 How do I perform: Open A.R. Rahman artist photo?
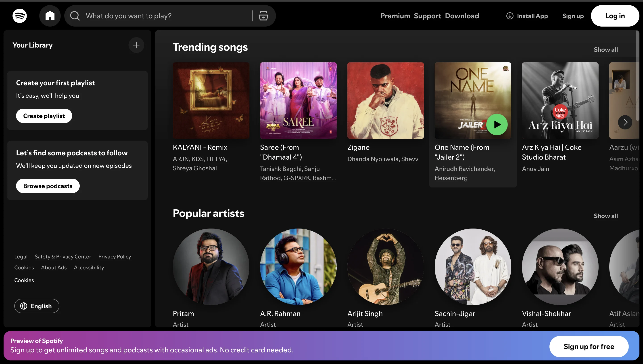click(x=298, y=266)
